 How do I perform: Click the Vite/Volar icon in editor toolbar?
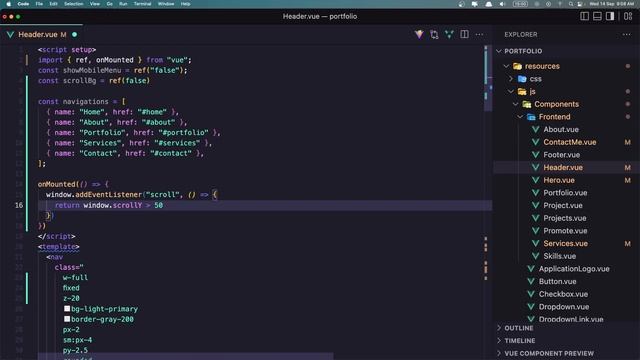click(x=419, y=34)
